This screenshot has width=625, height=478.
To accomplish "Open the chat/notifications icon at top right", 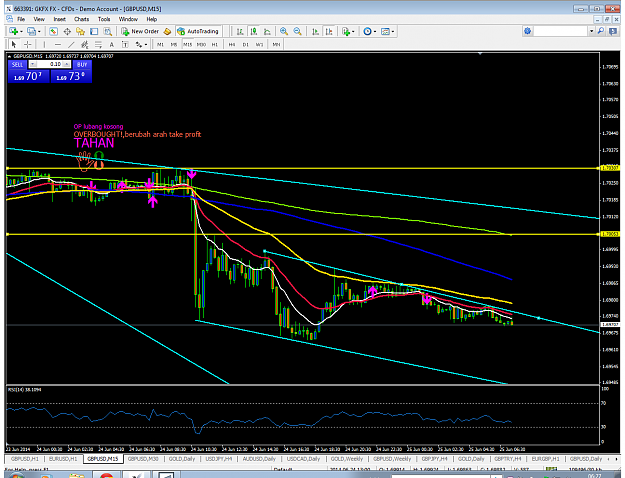I will point(613,31).
